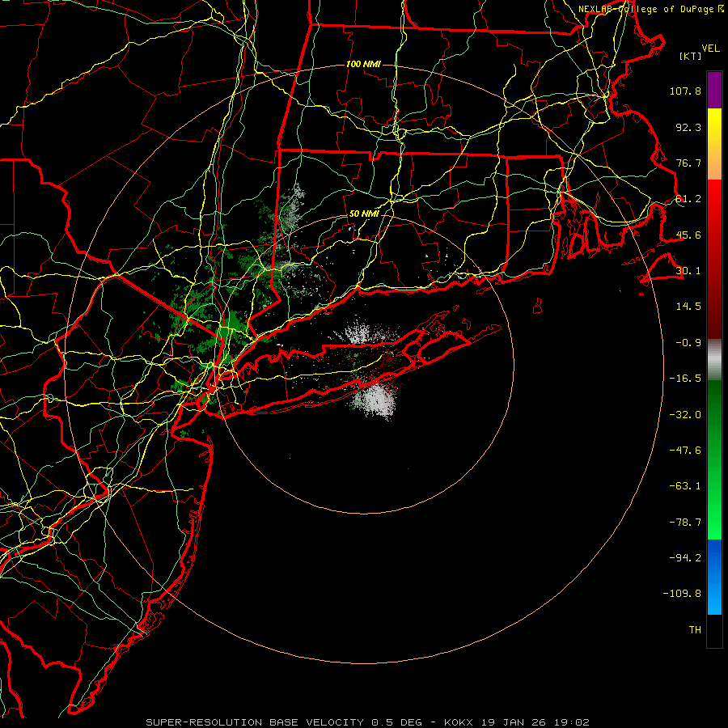728x728 pixels.
Task: Select the 107.8 legend value
Action: (685, 91)
